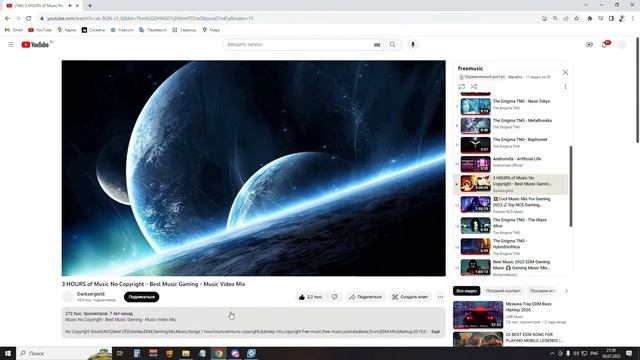Screen dimensions: 640x360
Task: Play The Enigma TNG - Metaltronika
Action: click(x=511, y=124)
